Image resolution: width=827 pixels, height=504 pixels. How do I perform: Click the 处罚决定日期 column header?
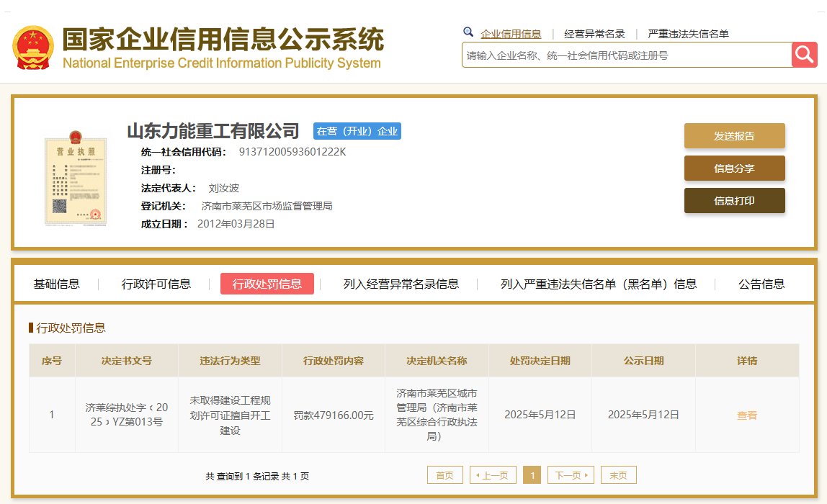(540, 361)
